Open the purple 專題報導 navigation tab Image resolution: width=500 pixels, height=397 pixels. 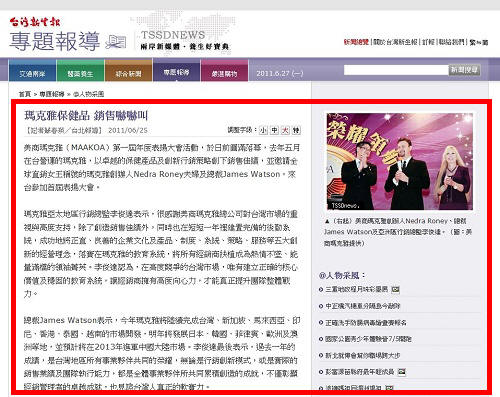(x=176, y=71)
